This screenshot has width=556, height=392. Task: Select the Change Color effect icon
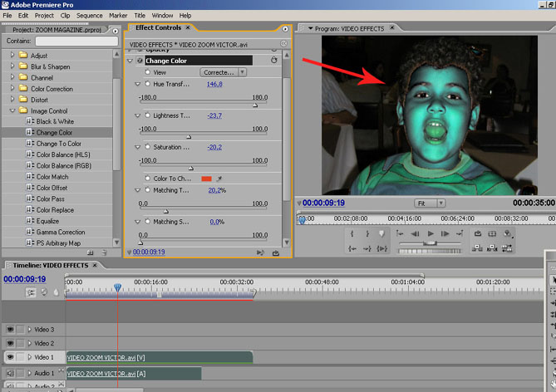(x=29, y=133)
